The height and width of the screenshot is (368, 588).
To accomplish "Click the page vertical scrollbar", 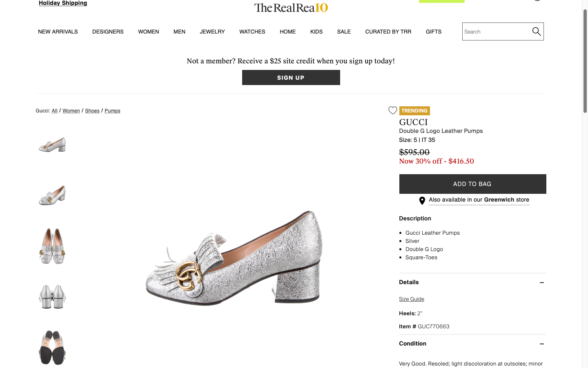I will pos(585,61).
